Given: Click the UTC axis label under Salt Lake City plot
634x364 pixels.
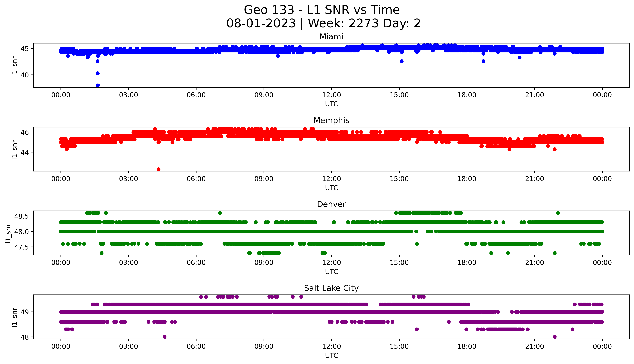Looking at the screenshot, I should [x=331, y=355].
